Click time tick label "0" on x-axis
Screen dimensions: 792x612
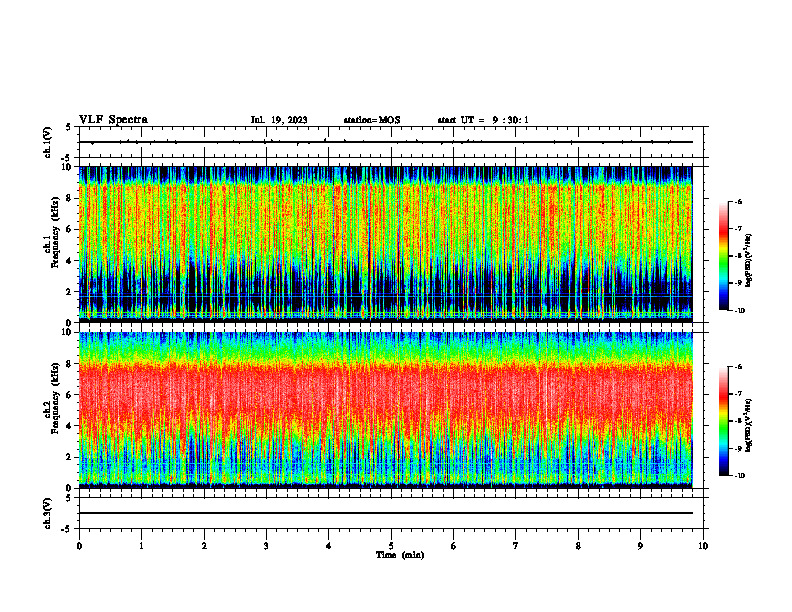tap(79, 546)
